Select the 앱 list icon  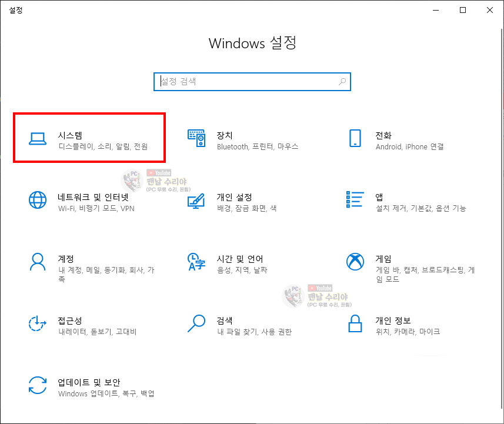[x=355, y=199]
